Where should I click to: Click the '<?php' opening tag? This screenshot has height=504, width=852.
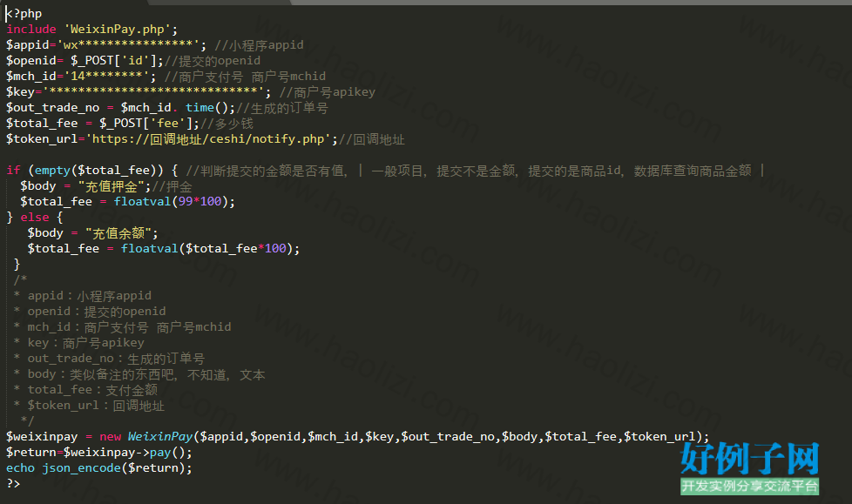click(x=24, y=14)
